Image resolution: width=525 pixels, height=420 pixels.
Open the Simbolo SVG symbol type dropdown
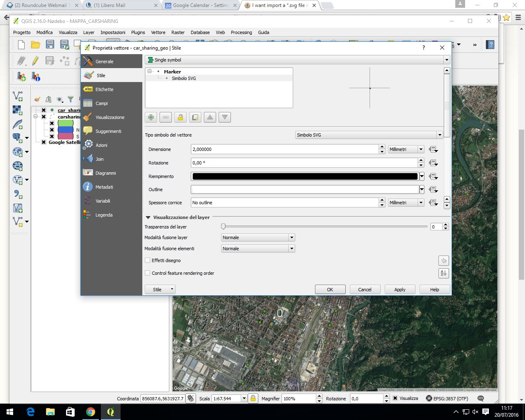coord(369,135)
